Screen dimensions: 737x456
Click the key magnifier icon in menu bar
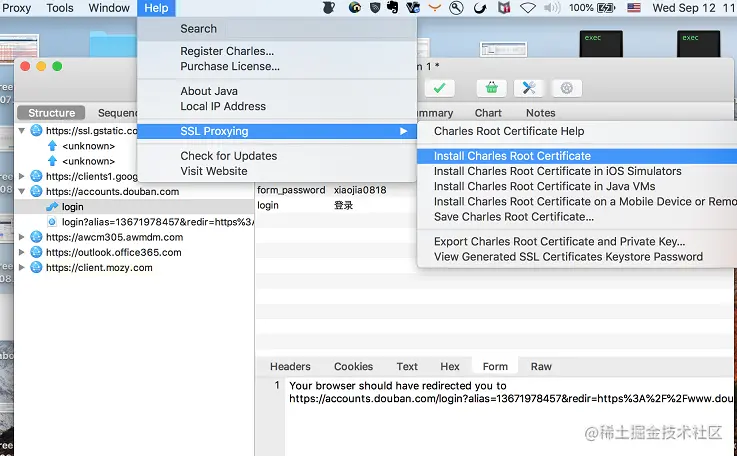(x=456, y=8)
